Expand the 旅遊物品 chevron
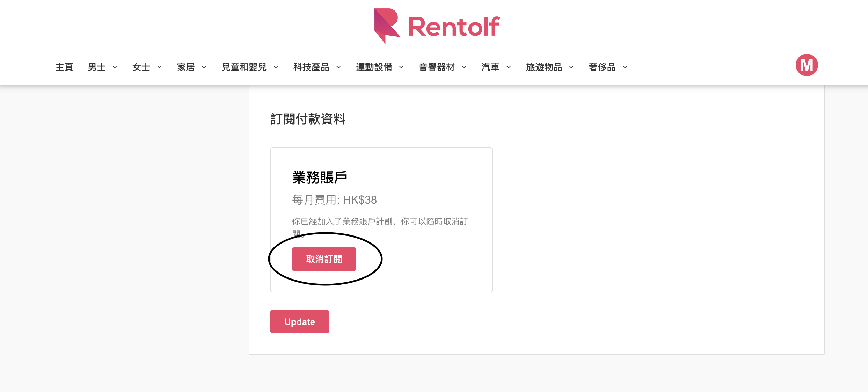The image size is (868, 392). pos(571,67)
